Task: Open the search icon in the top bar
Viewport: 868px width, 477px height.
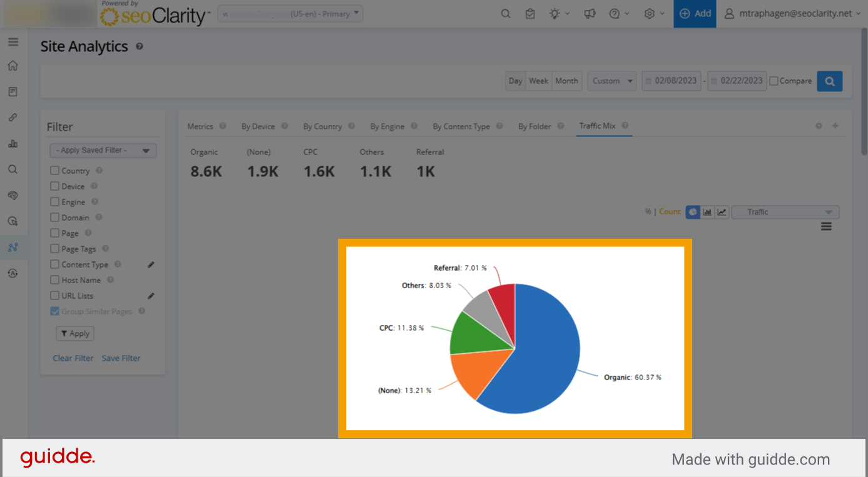Action: pyautogui.click(x=506, y=13)
